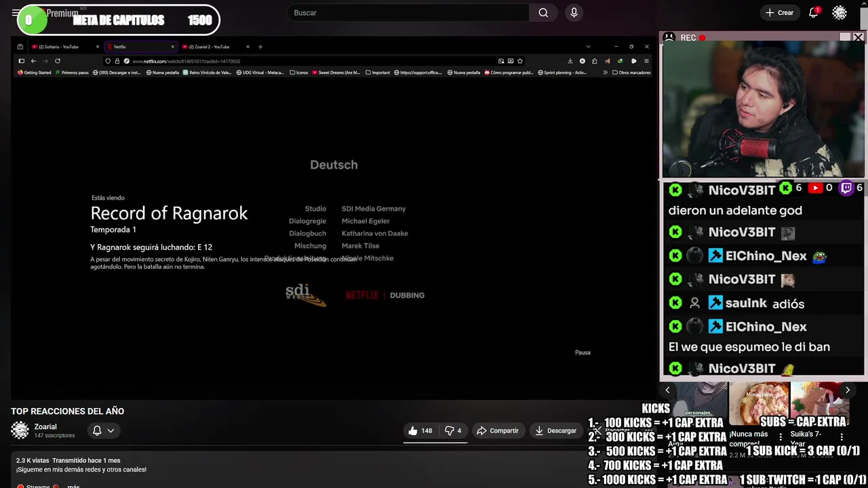Click the Pausa label on Netflix player
This screenshot has height=488, width=868.
pos(583,352)
